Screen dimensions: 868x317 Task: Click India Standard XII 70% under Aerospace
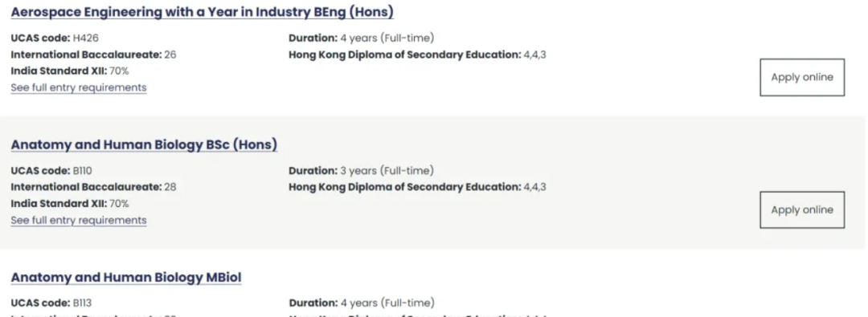tap(70, 71)
